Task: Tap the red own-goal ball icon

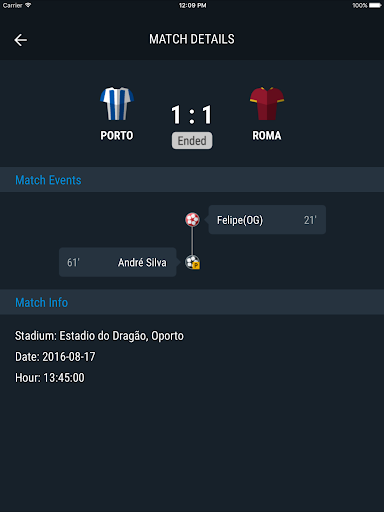Action: pyautogui.click(x=192, y=220)
